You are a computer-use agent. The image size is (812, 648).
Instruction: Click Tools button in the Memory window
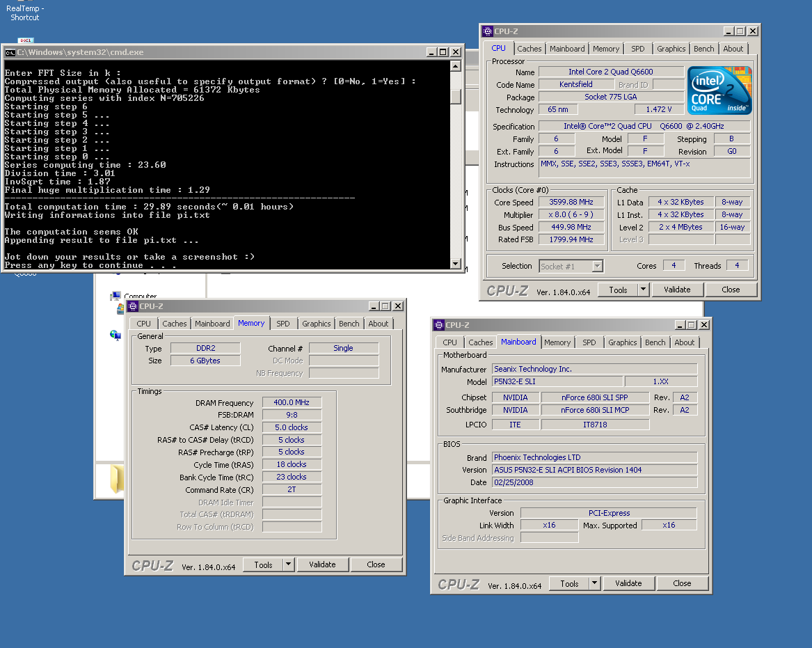click(263, 564)
